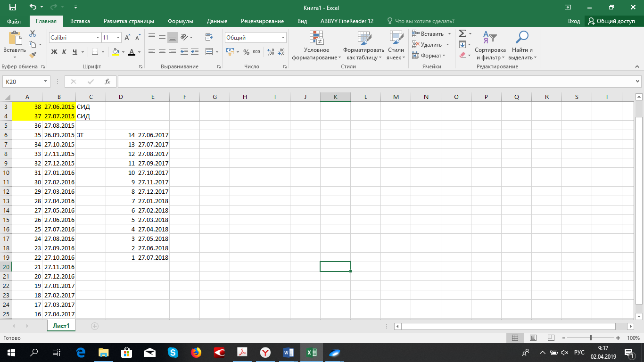Open Стили ячеек gallery
Image resolution: width=644 pixels, height=362 pixels.
click(x=396, y=46)
